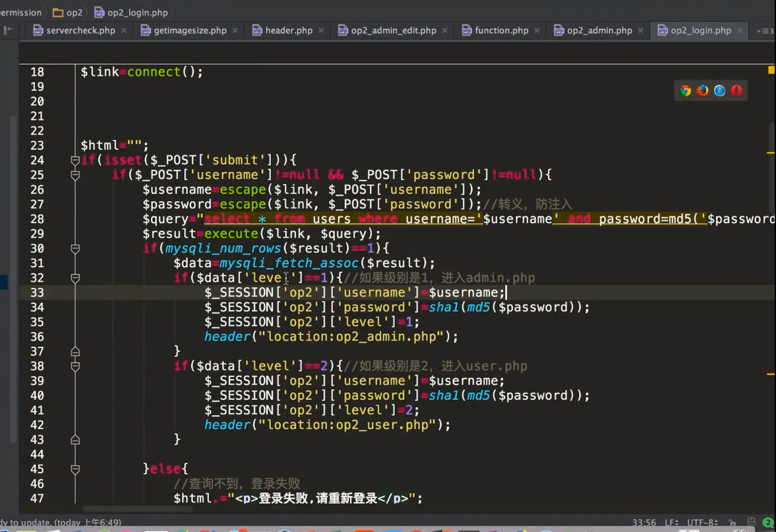Screen dimensions: 776x532
Task: Close the op2_login.php tab
Action: click(739, 31)
